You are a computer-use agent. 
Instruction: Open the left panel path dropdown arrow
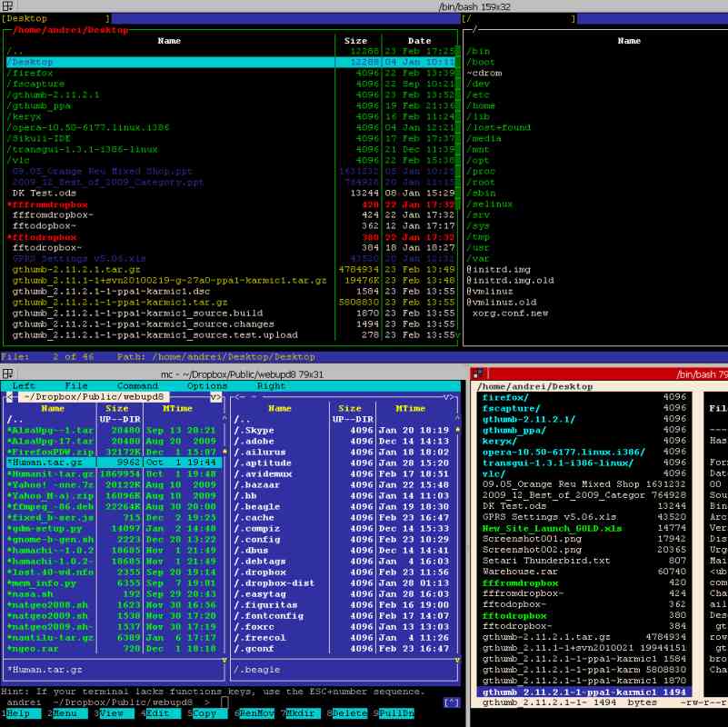(214, 397)
